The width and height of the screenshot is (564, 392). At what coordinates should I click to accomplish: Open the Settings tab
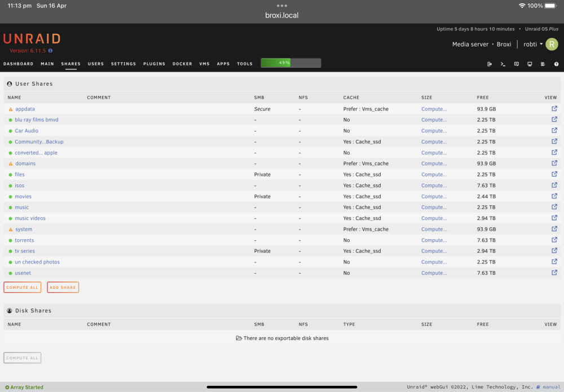[124, 64]
